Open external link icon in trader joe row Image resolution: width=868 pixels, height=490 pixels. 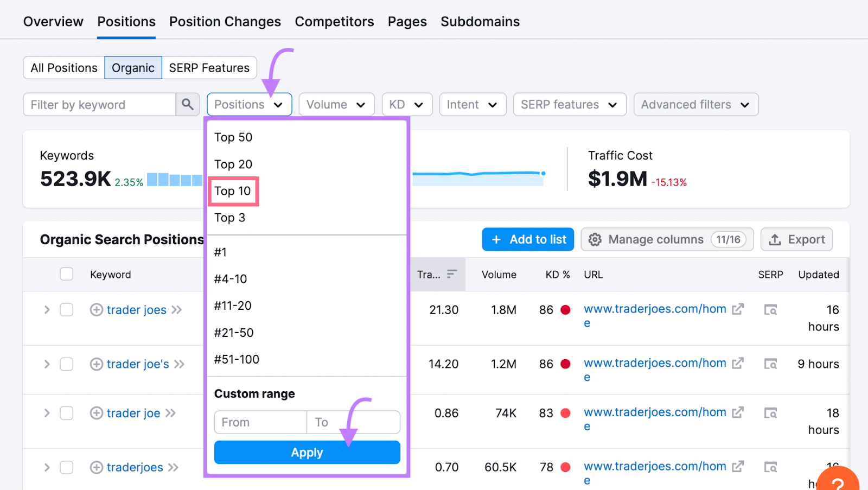tap(738, 412)
